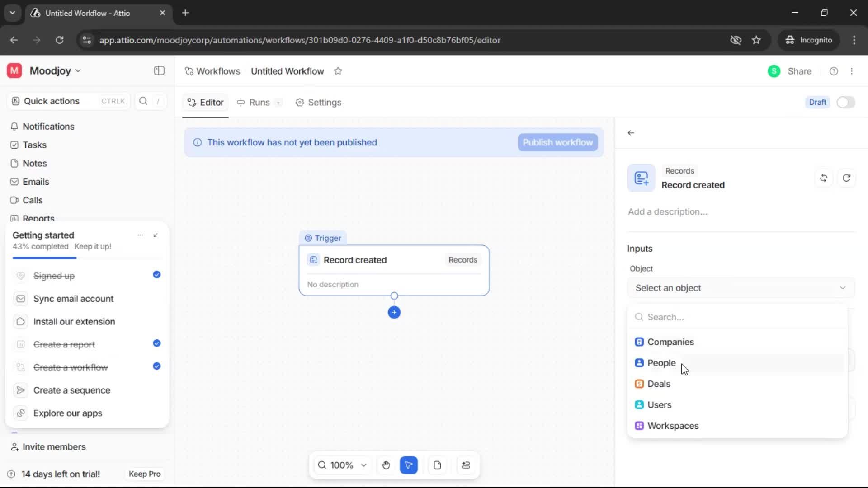Click the Publish workflow button
The image size is (868, 488).
coord(557,142)
